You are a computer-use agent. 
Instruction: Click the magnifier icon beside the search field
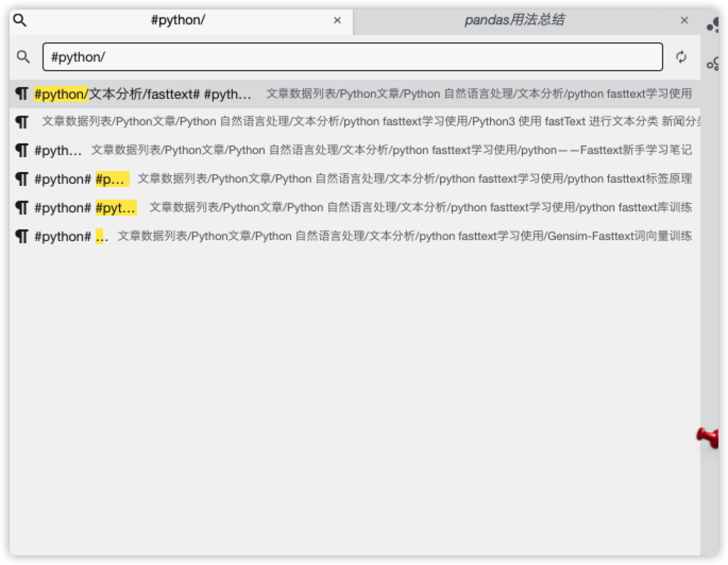23,56
